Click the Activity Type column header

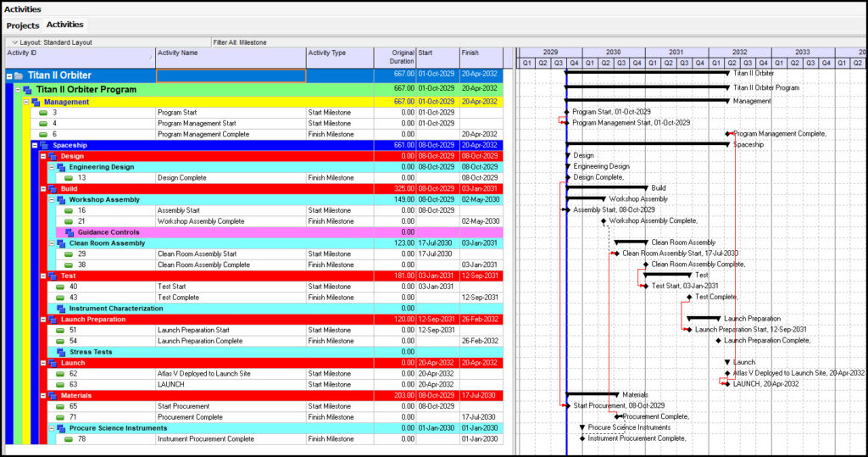point(340,58)
